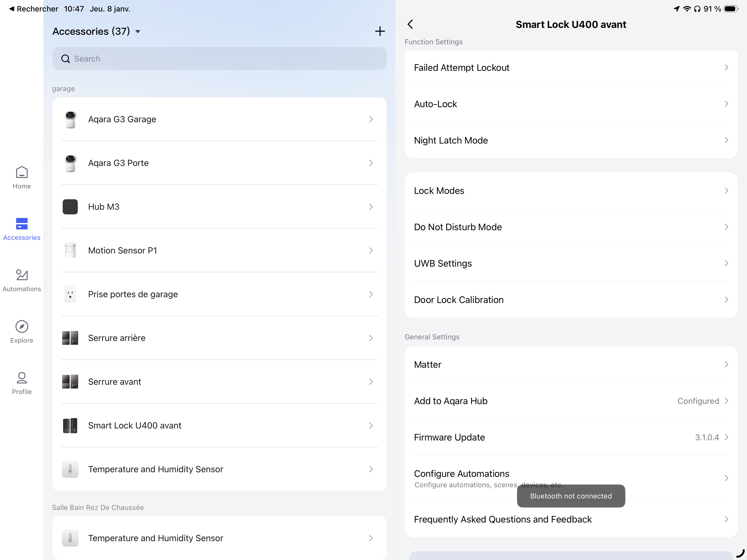Expand Lock Modes settings row
Viewport: 747px width, 560px height.
571,191
